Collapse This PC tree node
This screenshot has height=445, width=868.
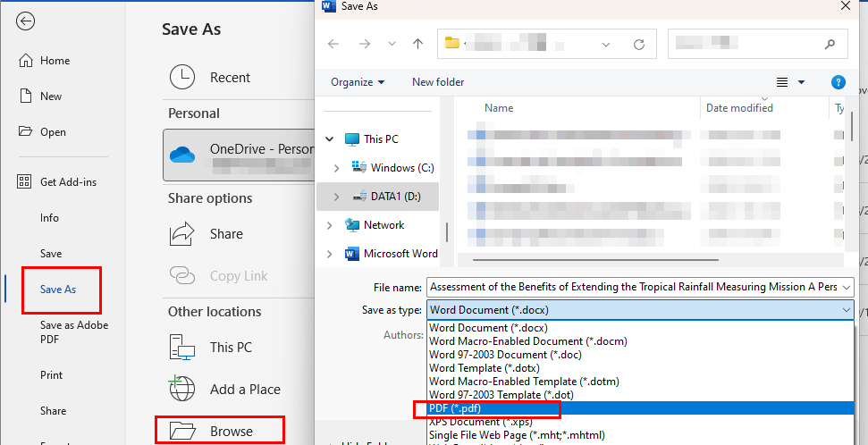tap(330, 139)
